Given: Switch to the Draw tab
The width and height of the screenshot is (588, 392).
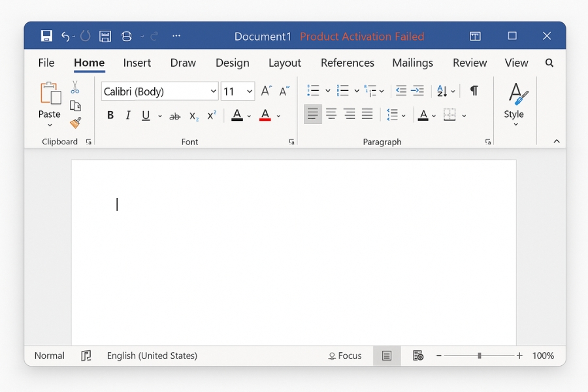Looking at the screenshot, I should point(183,63).
